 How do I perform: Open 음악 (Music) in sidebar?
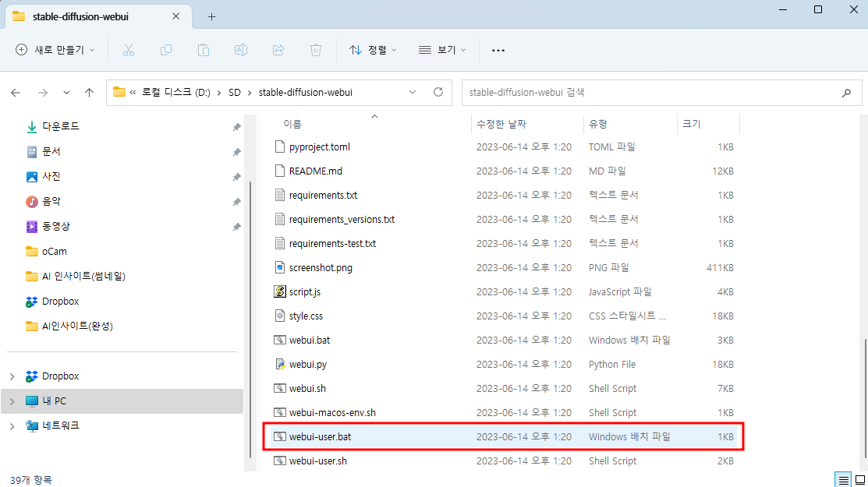[51, 201]
